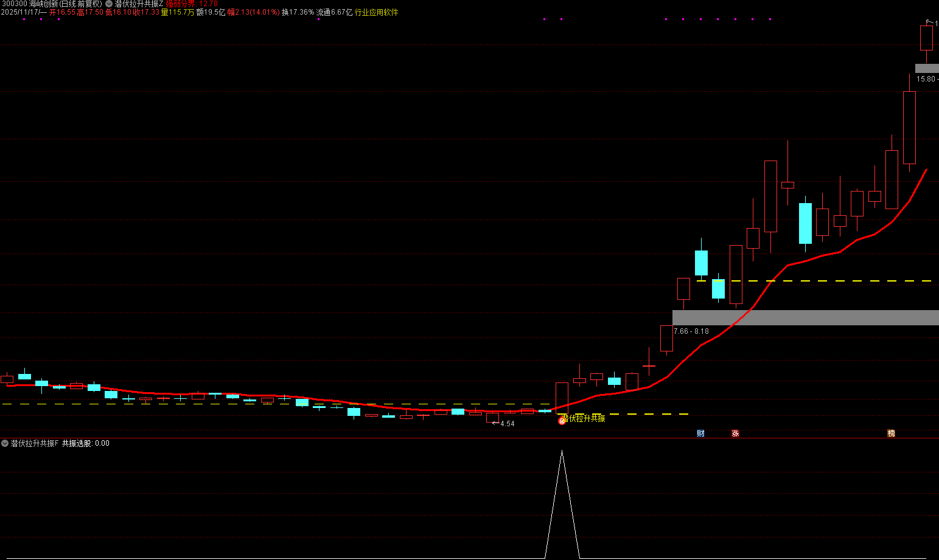Click the opening price 开16.55
Viewport: 939px width, 560px height.
(x=62, y=12)
